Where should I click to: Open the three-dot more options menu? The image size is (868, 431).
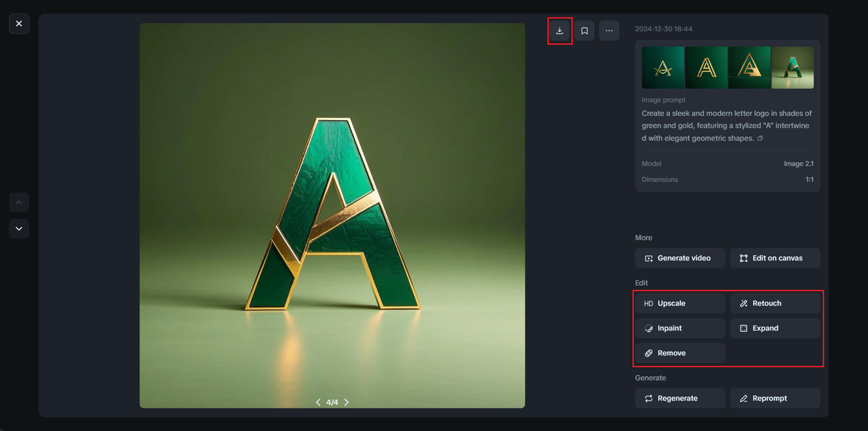pos(609,31)
